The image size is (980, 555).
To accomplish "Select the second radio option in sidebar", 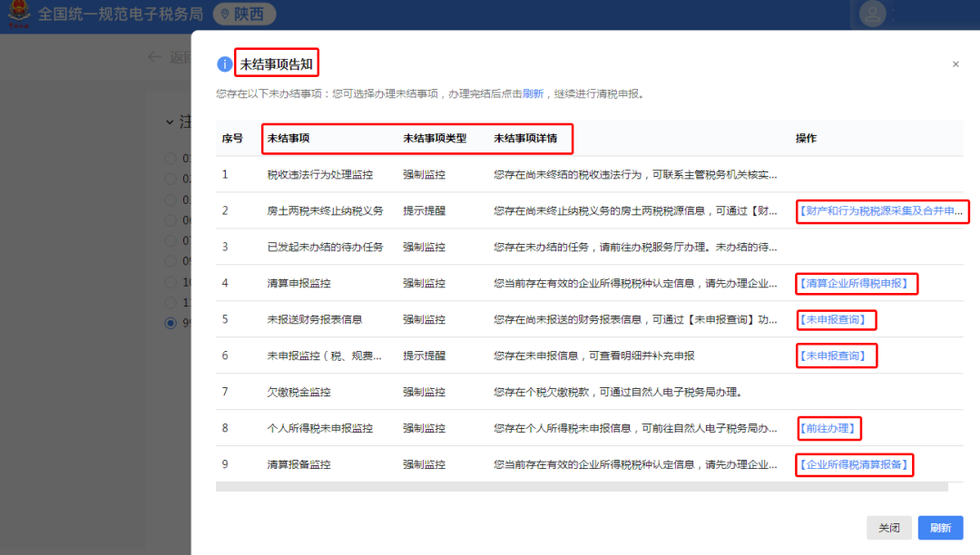I will pos(169,180).
